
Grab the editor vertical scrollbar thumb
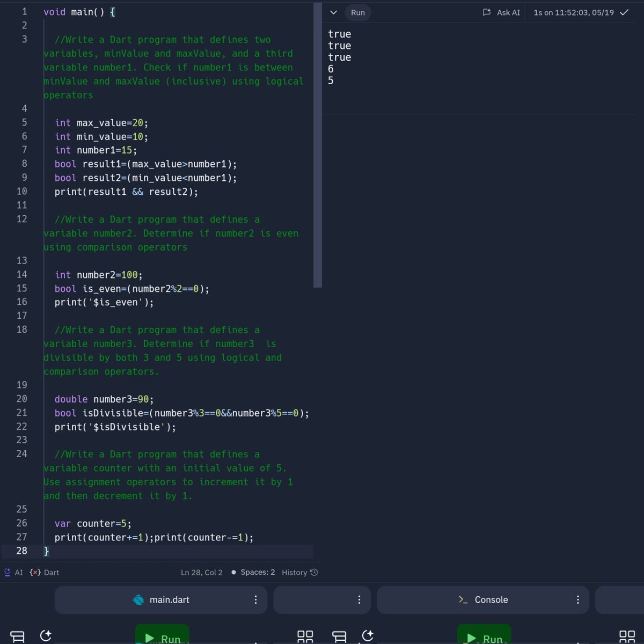[x=318, y=145]
